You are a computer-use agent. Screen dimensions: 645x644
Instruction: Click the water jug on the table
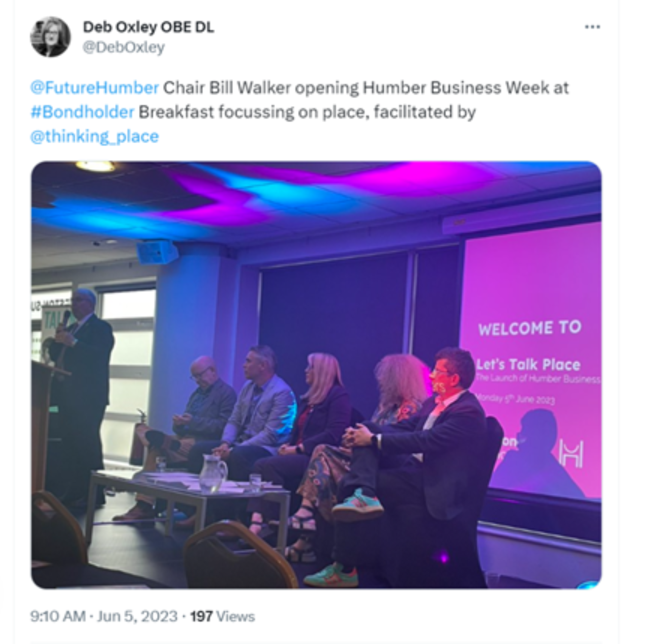click(x=213, y=473)
